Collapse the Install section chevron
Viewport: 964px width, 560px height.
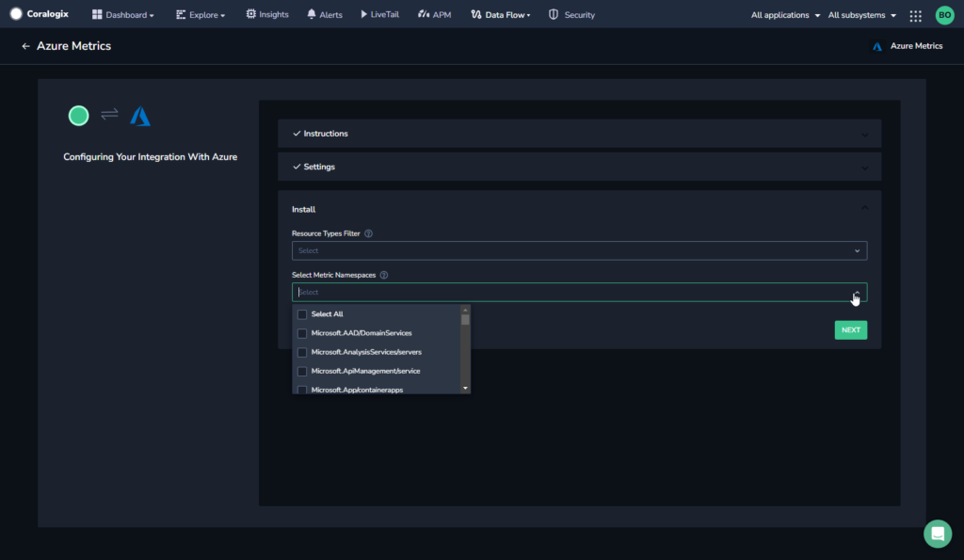click(x=864, y=208)
